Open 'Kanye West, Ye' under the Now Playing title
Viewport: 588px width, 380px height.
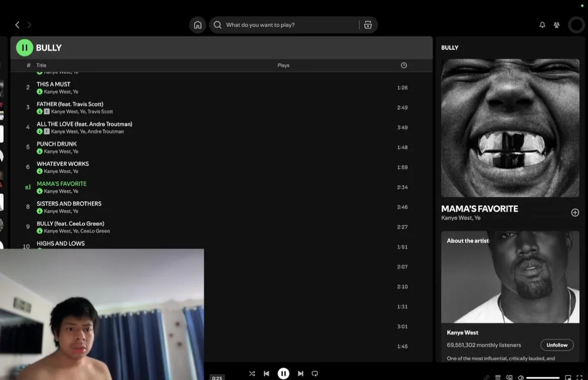click(461, 218)
